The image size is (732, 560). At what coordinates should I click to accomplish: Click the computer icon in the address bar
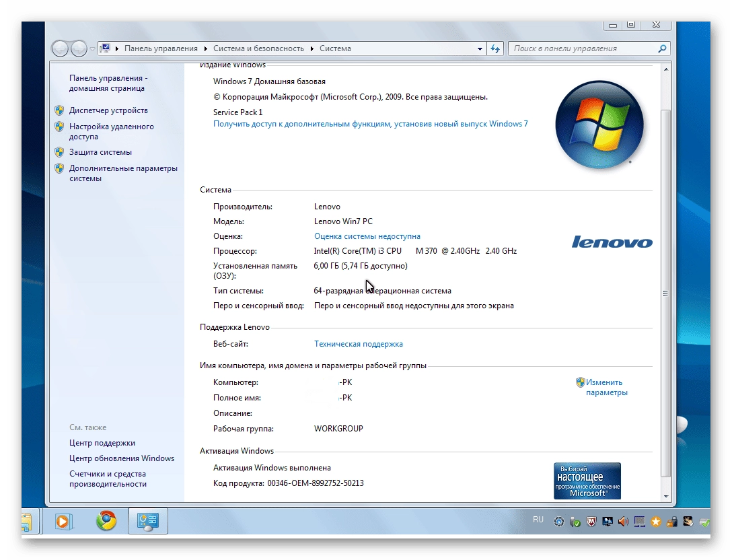(106, 48)
